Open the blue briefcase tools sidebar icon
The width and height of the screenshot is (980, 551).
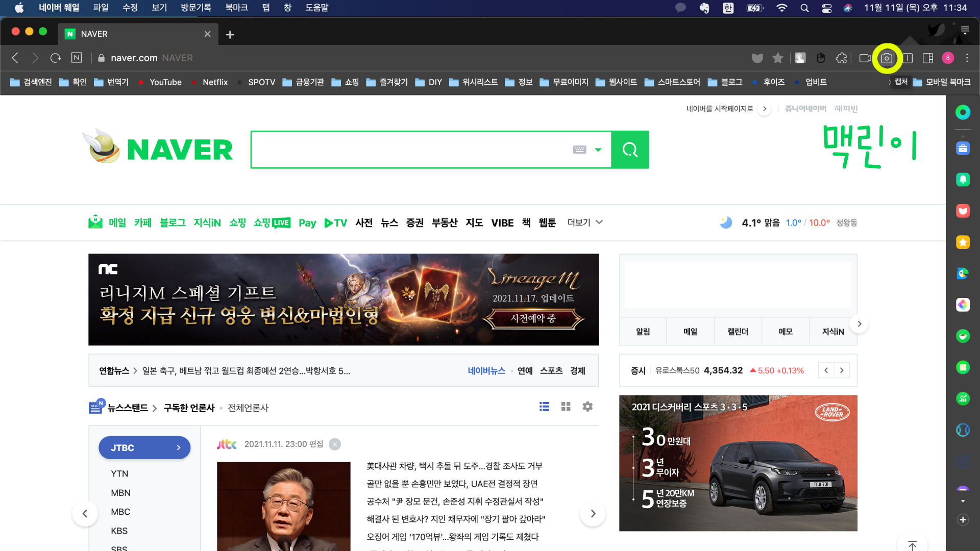tap(963, 148)
